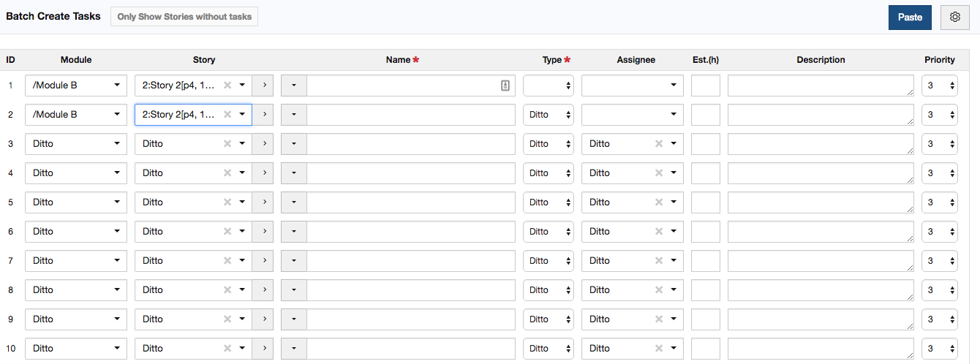
Task: Click the Paste button
Action: (910, 17)
